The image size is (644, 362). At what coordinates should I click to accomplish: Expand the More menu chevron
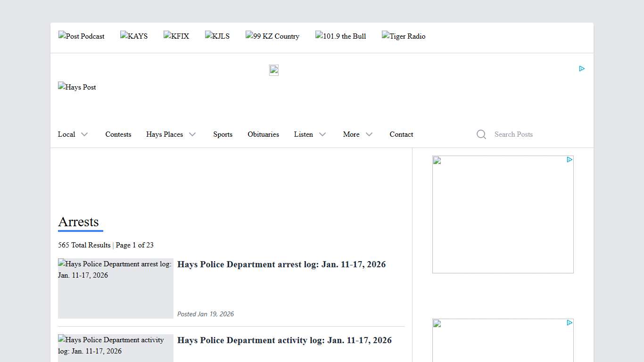pos(369,134)
